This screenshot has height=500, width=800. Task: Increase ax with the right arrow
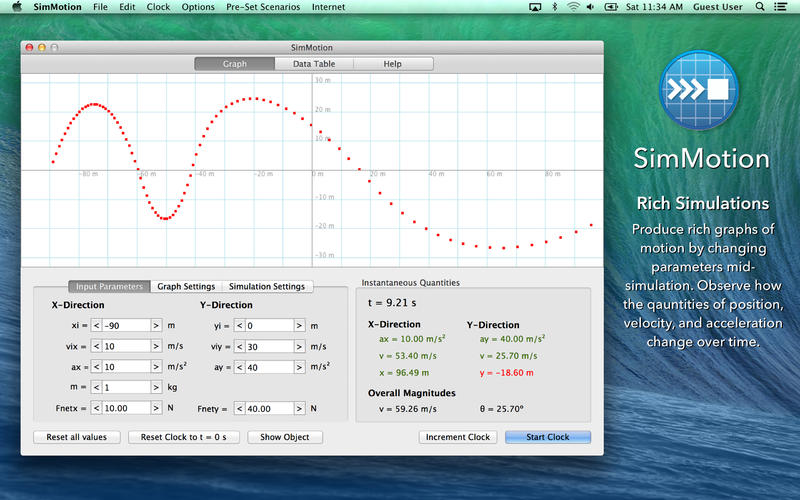[156, 367]
